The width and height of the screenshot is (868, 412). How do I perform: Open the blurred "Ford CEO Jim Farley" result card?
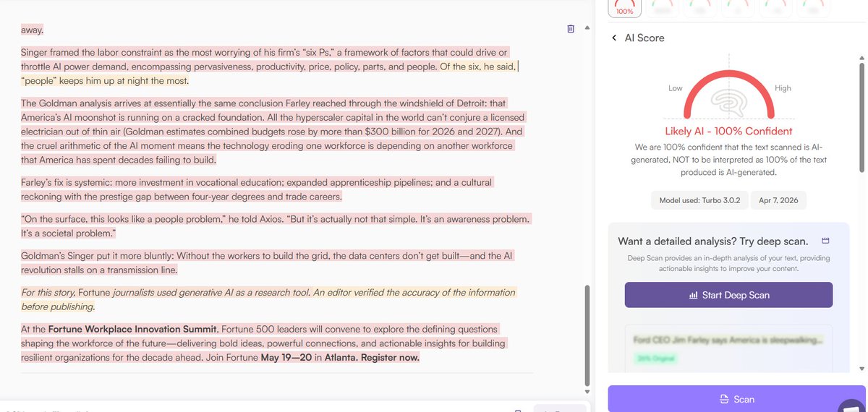728,349
